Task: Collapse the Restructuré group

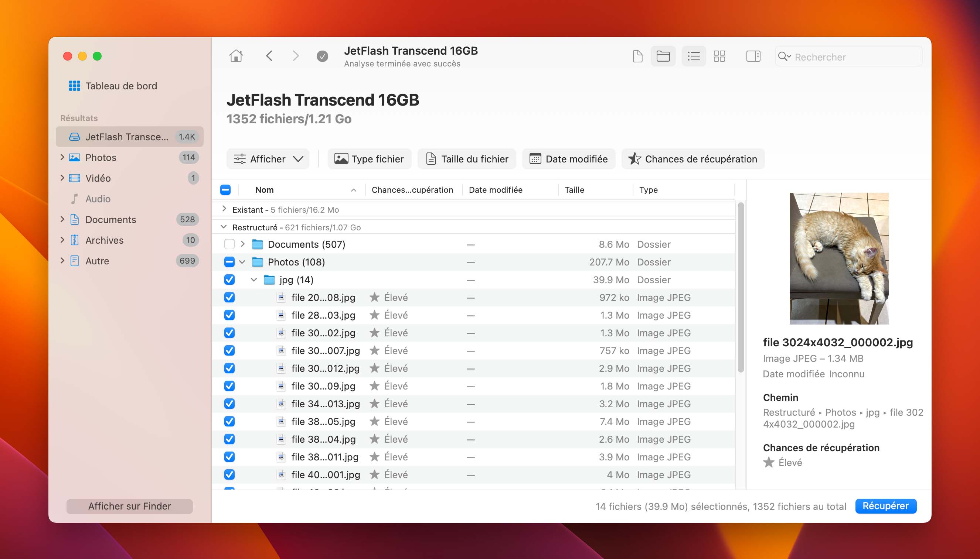Action: pyautogui.click(x=224, y=227)
